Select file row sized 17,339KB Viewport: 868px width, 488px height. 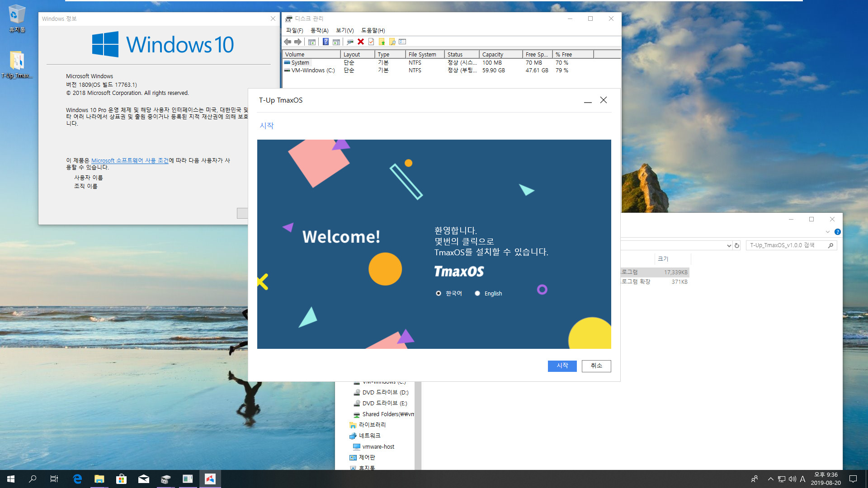point(655,272)
